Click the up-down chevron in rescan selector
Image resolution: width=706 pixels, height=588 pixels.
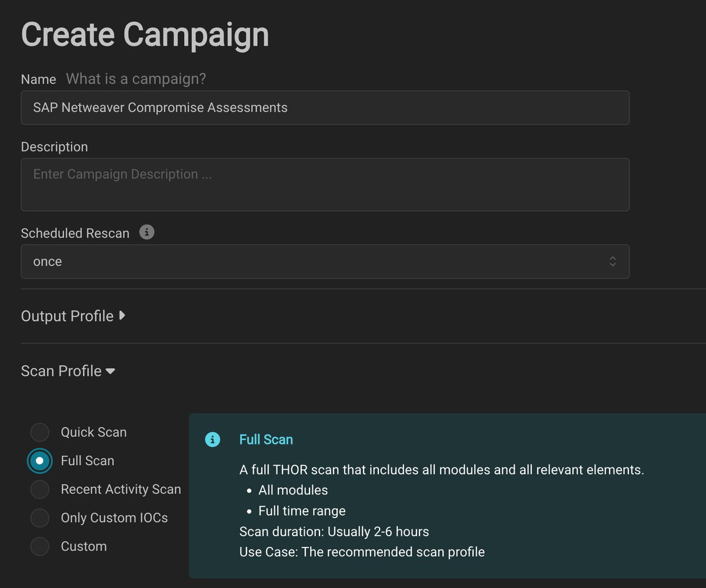click(x=612, y=262)
